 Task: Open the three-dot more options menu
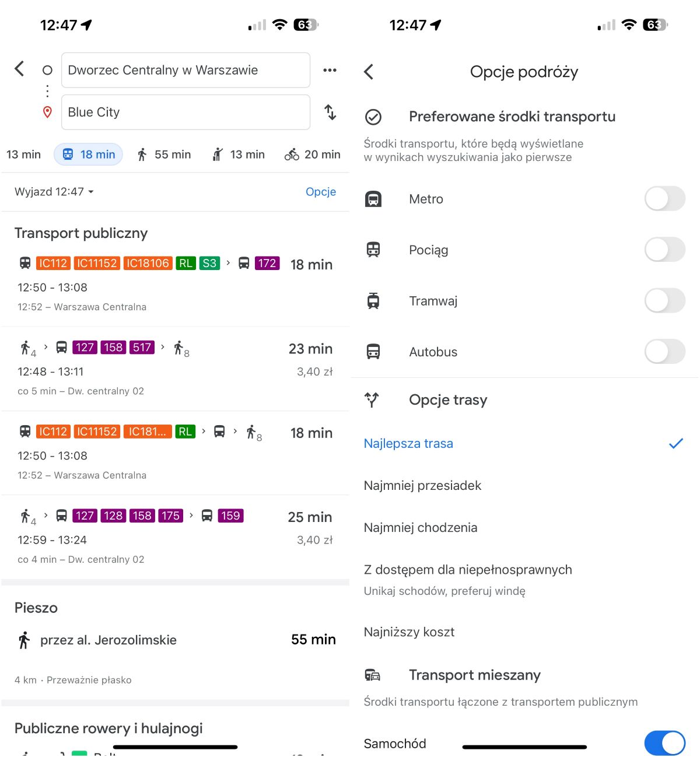pyautogui.click(x=330, y=70)
